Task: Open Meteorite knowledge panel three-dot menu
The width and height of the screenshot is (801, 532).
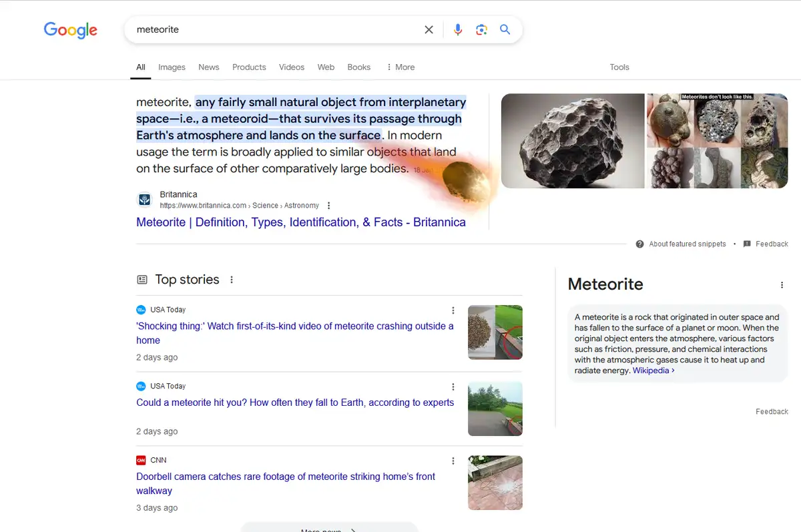Action: click(782, 285)
